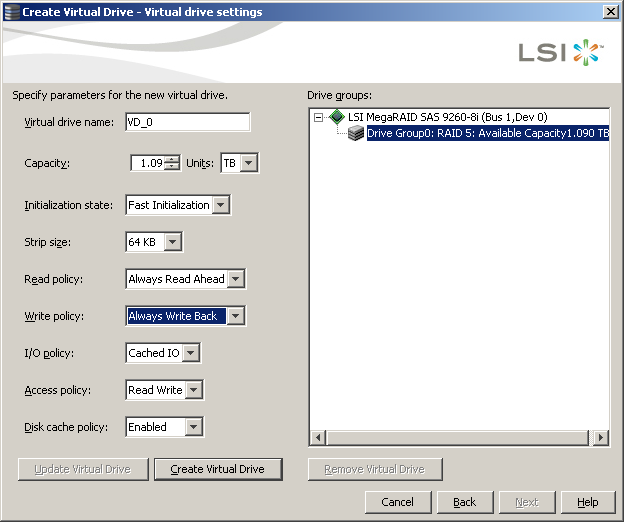Click the I/O policy label

[x=49, y=353]
